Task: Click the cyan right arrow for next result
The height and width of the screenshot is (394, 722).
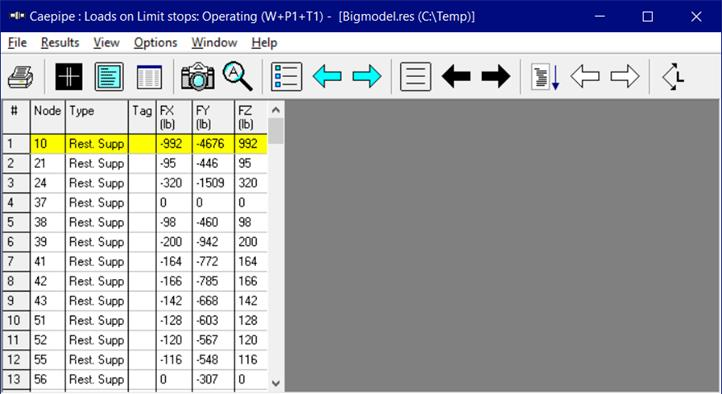Action: click(x=367, y=76)
